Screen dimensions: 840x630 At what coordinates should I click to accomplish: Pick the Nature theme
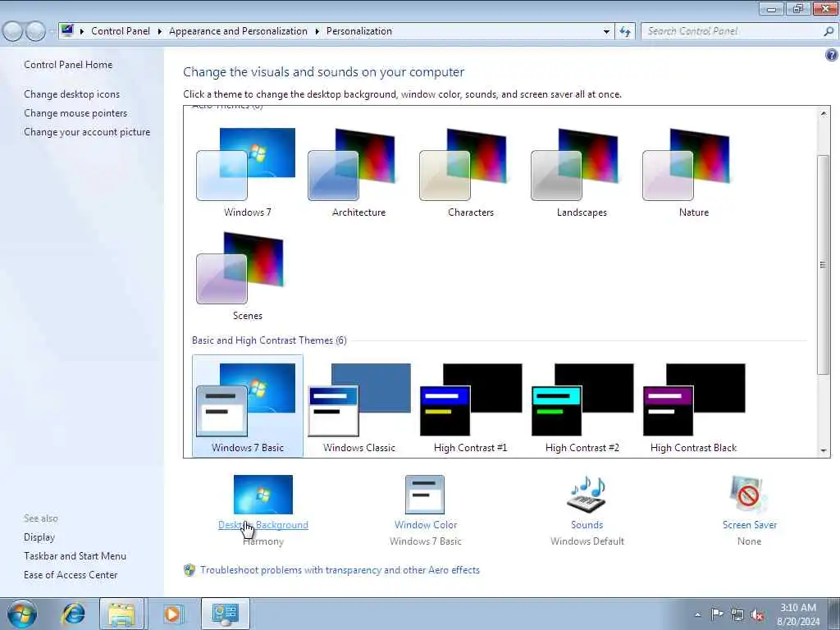[x=693, y=172]
